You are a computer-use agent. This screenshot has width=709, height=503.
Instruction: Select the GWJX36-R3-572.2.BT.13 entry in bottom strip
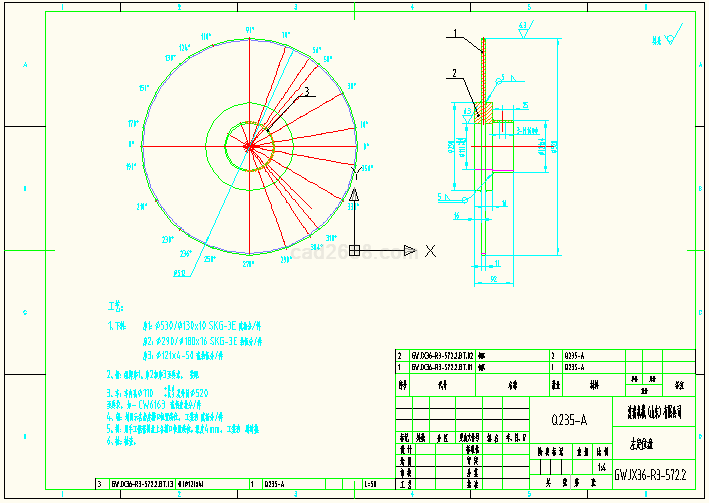coord(139,484)
